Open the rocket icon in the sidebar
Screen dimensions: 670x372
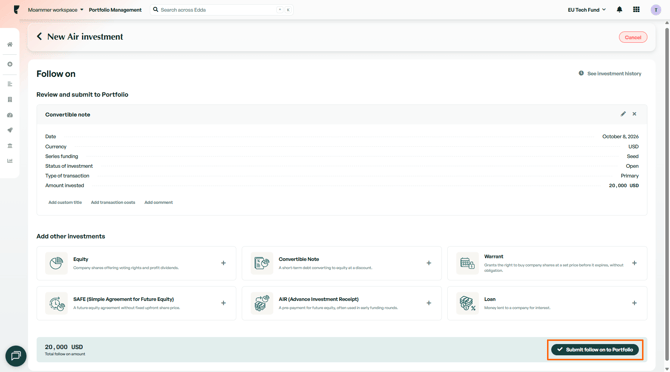pyautogui.click(x=10, y=130)
